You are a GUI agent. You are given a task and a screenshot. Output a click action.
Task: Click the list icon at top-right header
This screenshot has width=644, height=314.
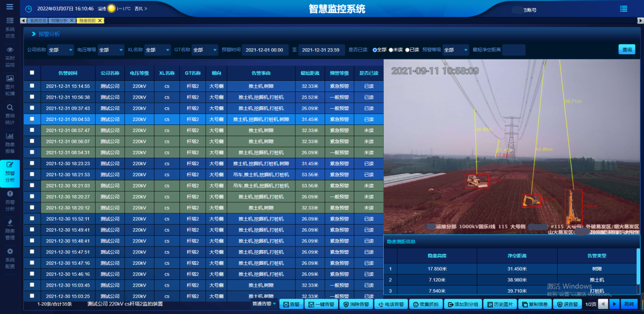coord(624,9)
